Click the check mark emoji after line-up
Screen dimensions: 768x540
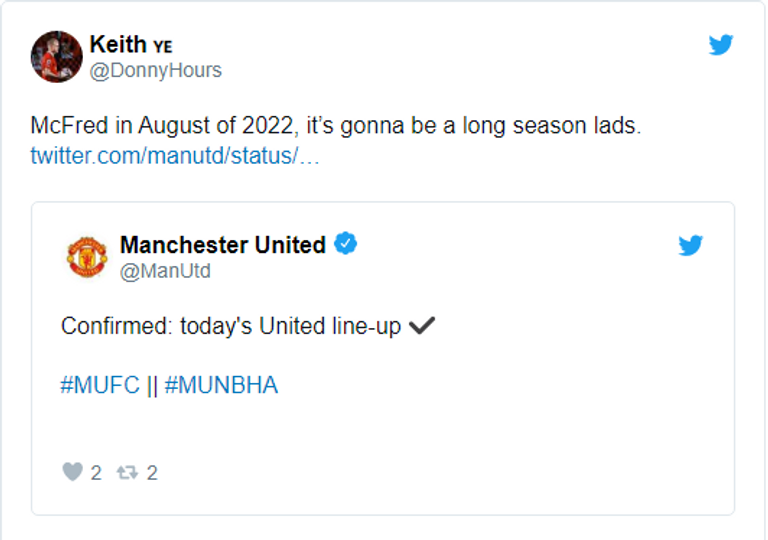(422, 326)
